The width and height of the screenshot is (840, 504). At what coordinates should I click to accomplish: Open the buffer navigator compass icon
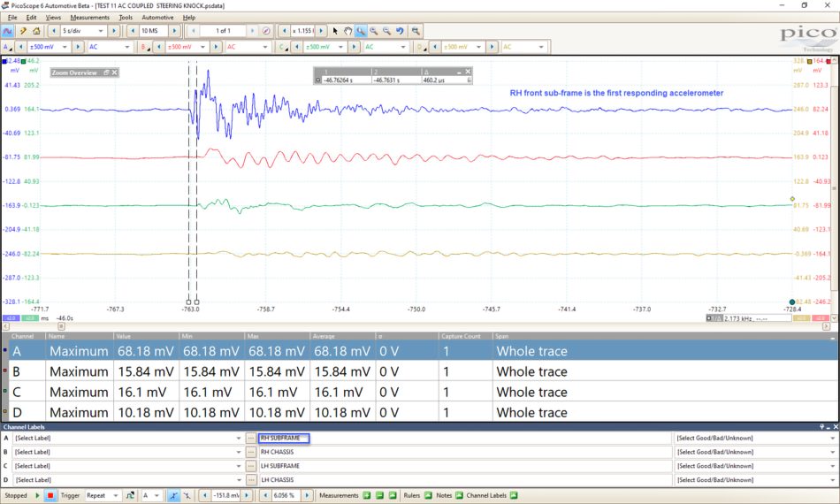click(x=266, y=31)
